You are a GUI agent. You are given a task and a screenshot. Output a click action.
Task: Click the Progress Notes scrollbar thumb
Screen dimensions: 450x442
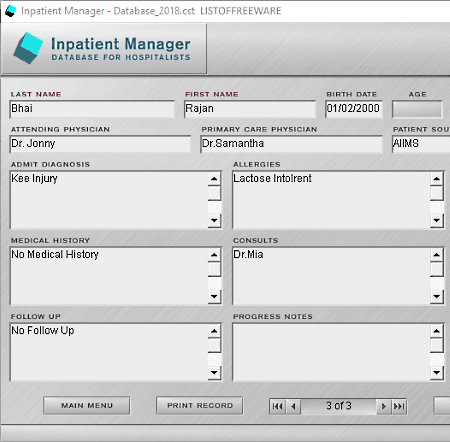pyautogui.click(x=437, y=345)
